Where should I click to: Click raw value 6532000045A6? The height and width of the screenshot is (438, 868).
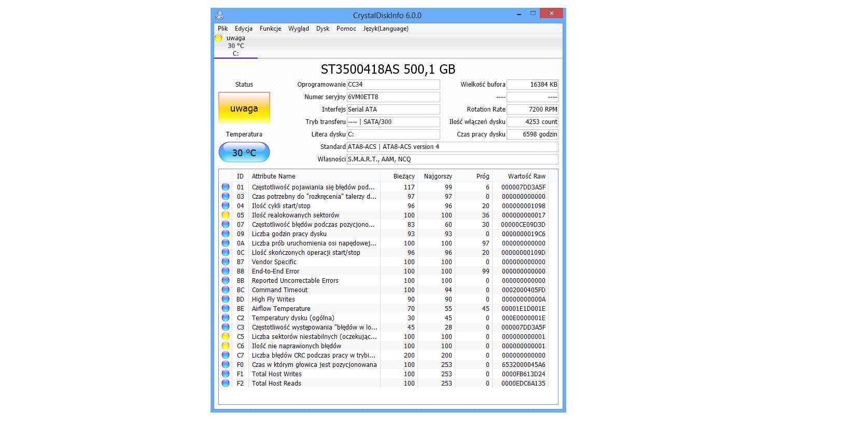point(524,365)
